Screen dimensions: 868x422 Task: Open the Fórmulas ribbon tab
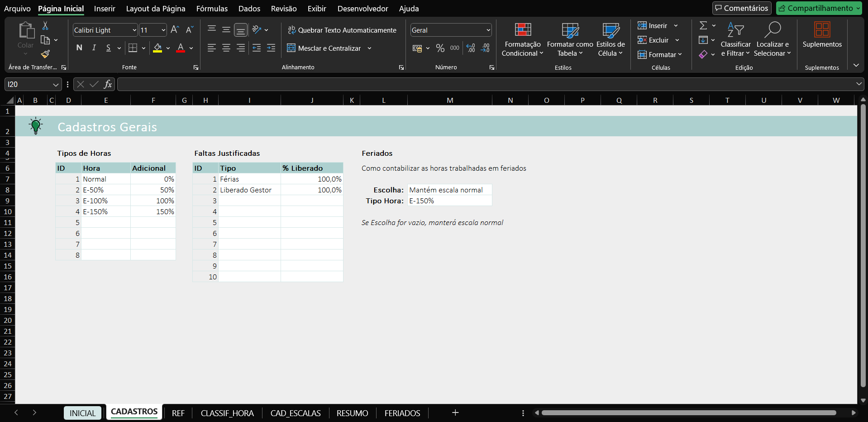[x=212, y=8]
